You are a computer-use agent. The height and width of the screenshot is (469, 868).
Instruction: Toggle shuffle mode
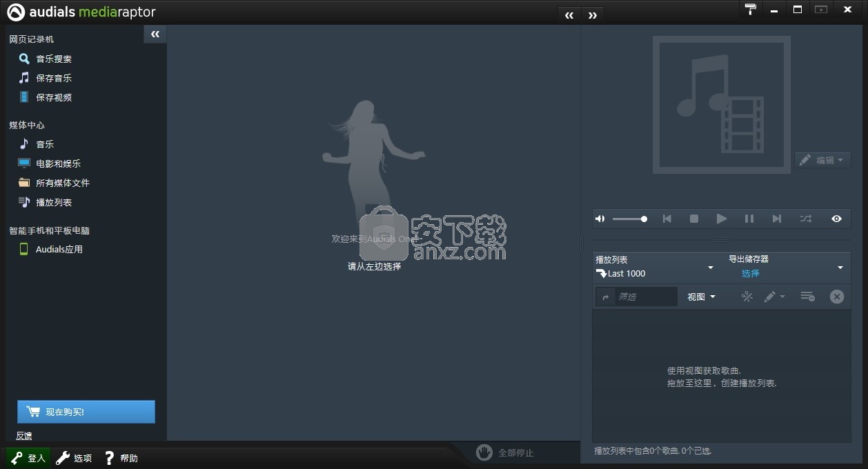806,219
